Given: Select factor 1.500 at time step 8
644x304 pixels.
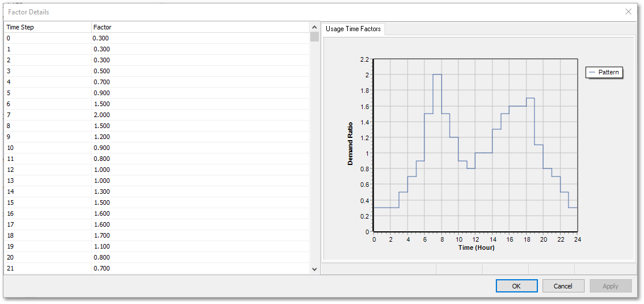Looking at the screenshot, I should 200,126.
